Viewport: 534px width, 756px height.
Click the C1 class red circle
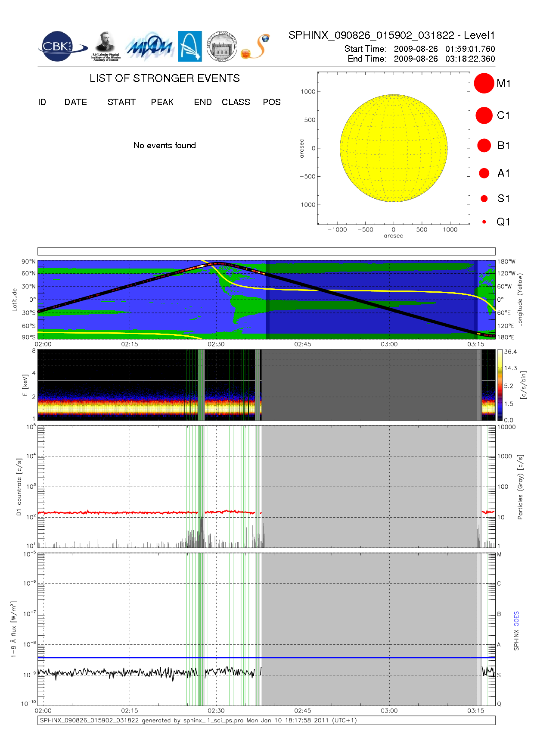coord(484,116)
